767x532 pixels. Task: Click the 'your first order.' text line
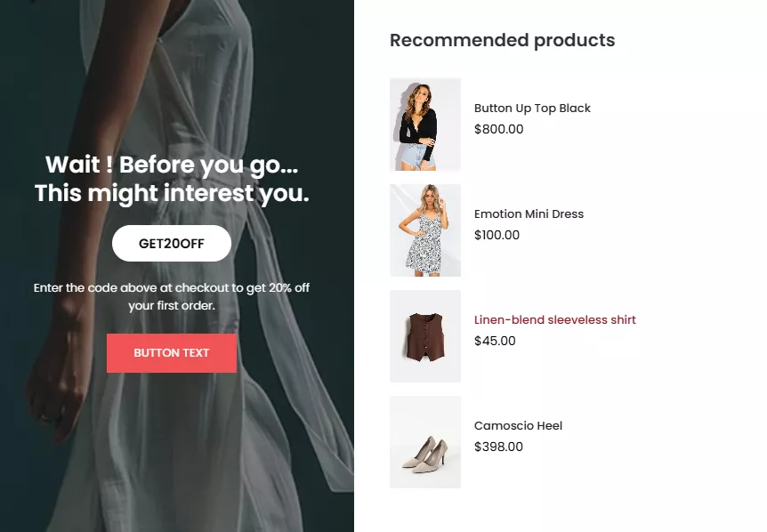click(172, 306)
